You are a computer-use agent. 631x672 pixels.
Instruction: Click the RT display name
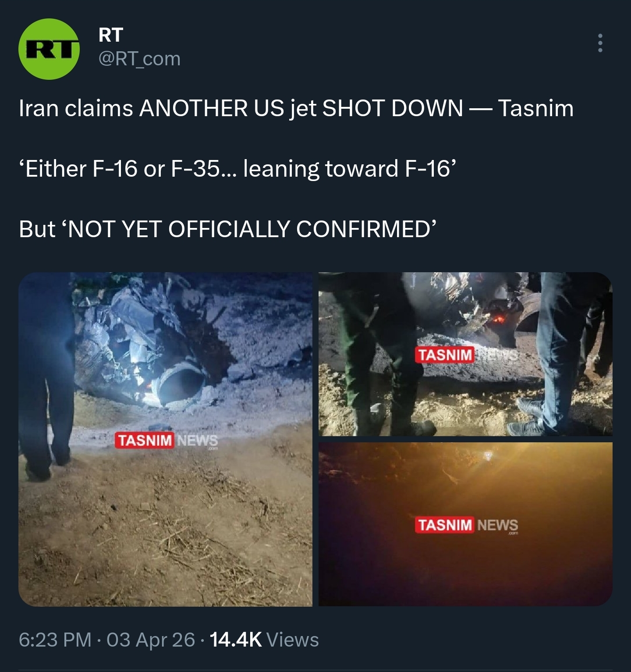pyautogui.click(x=111, y=35)
